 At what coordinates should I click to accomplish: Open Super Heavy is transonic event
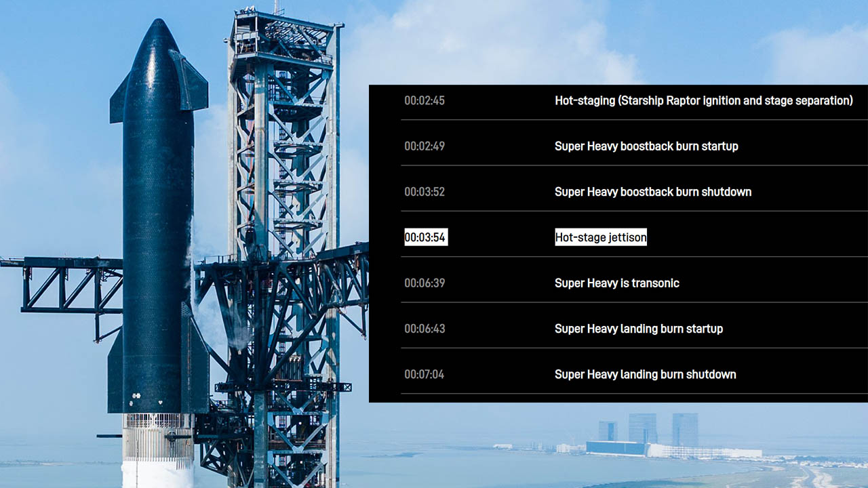pos(617,283)
